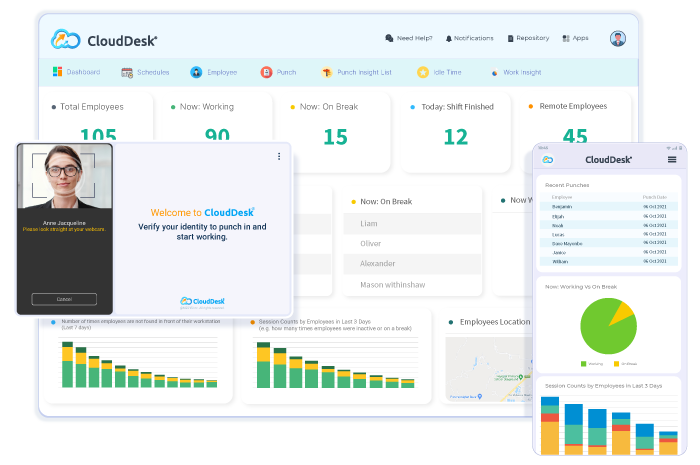Click Cancel in the face verification panel
700x465 pixels.
coord(64,299)
